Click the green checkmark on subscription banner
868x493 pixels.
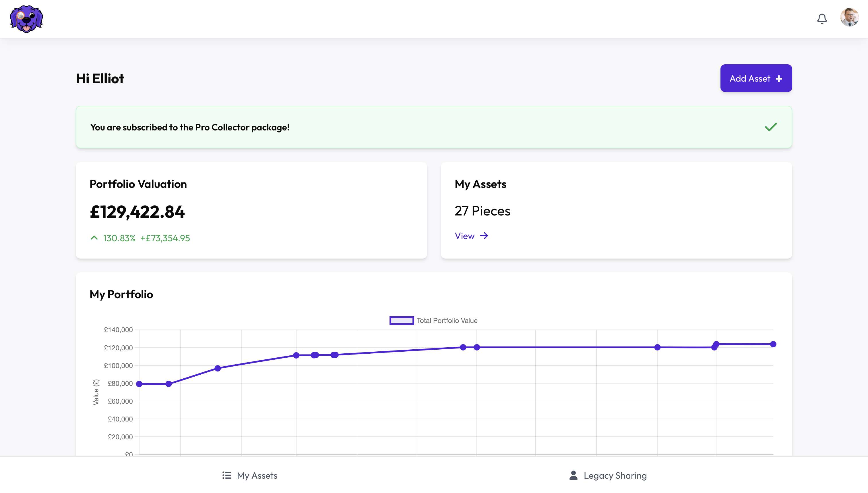pos(771,127)
